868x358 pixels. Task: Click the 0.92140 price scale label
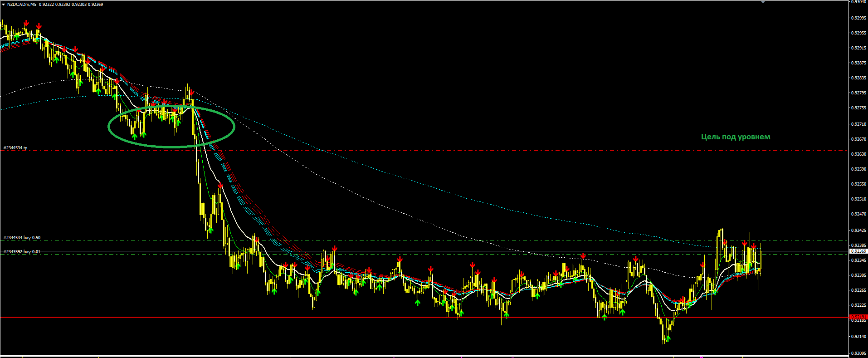(x=858, y=337)
